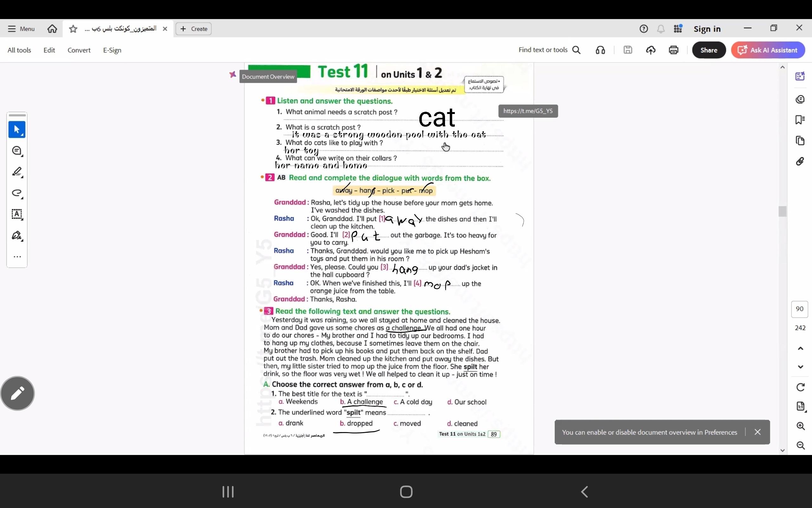Open the E-Sign menu
812x508 pixels.
112,50
